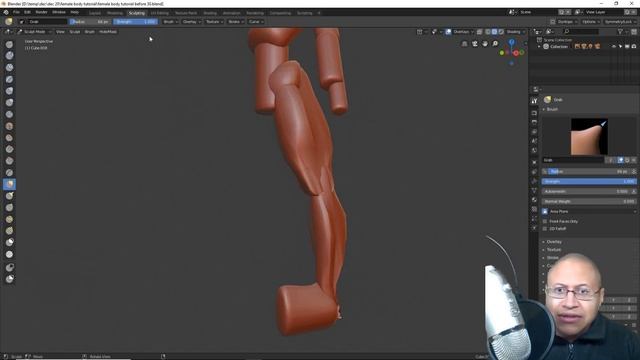The height and width of the screenshot is (360, 640).
Task: Toggle radius pressure sensitivity in brush panel
Action: tap(634, 172)
